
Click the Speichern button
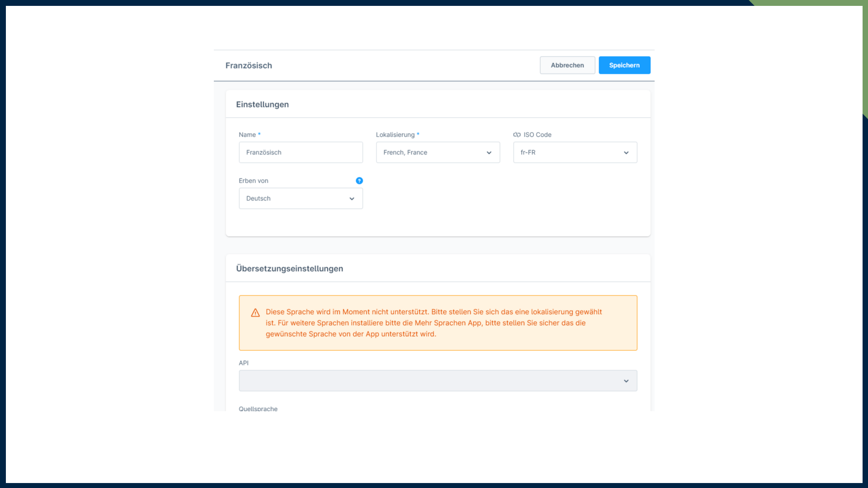tap(624, 65)
